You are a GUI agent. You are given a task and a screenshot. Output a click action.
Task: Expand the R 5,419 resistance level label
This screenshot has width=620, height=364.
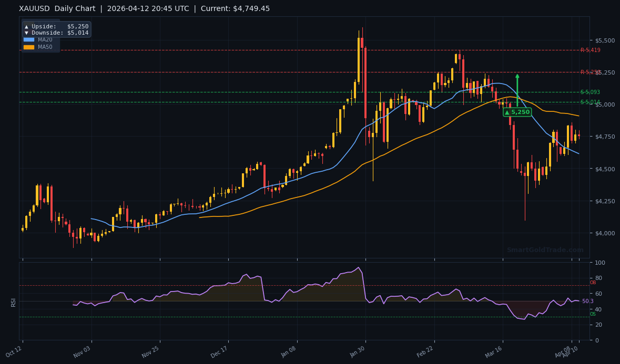pyautogui.click(x=590, y=50)
